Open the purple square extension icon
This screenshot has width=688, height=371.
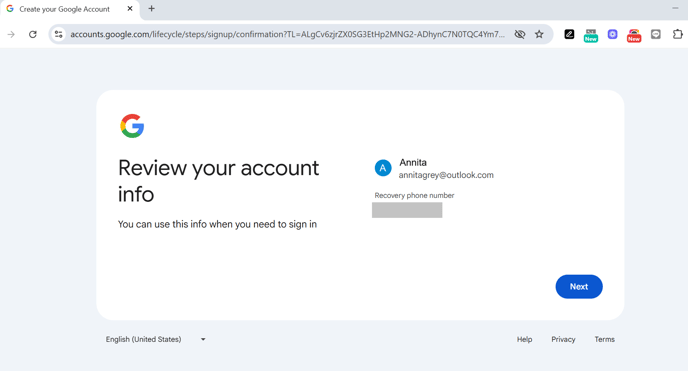tap(612, 34)
